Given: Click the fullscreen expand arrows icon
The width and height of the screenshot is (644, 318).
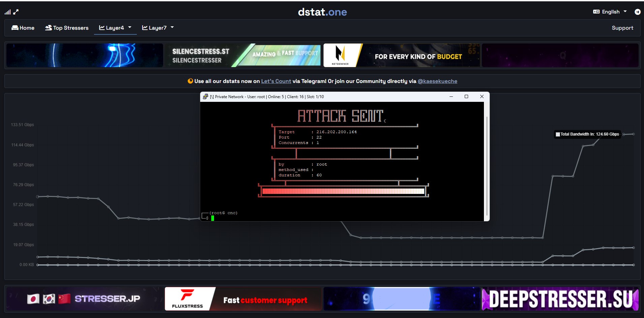Looking at the screenshot, I should coord(16,12).
